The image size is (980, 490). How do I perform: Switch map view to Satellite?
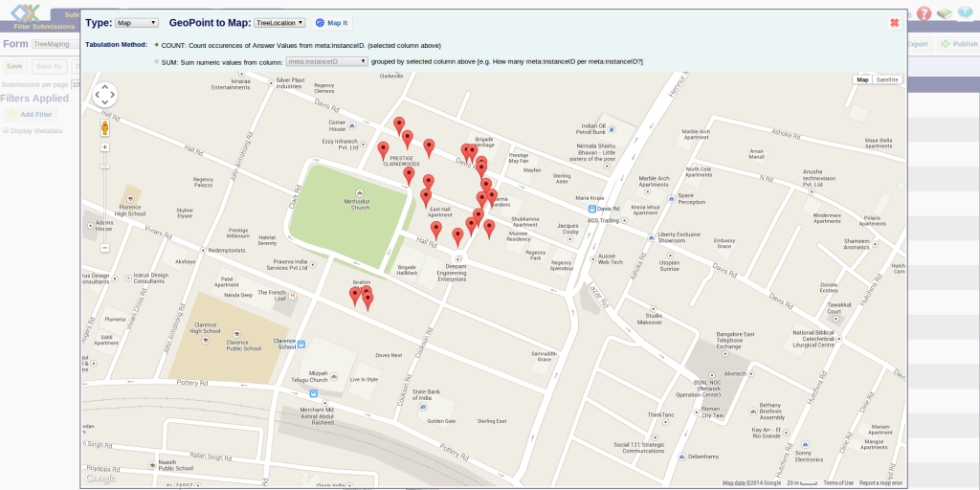coord(887,79)
